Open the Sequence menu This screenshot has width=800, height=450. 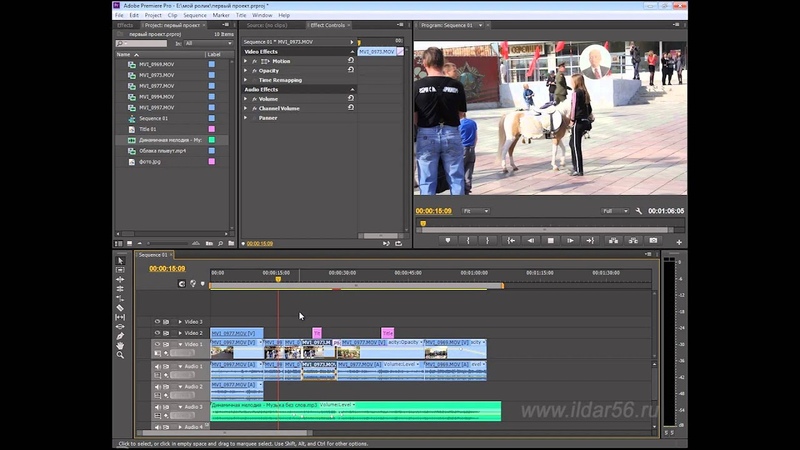pos(194,16)
